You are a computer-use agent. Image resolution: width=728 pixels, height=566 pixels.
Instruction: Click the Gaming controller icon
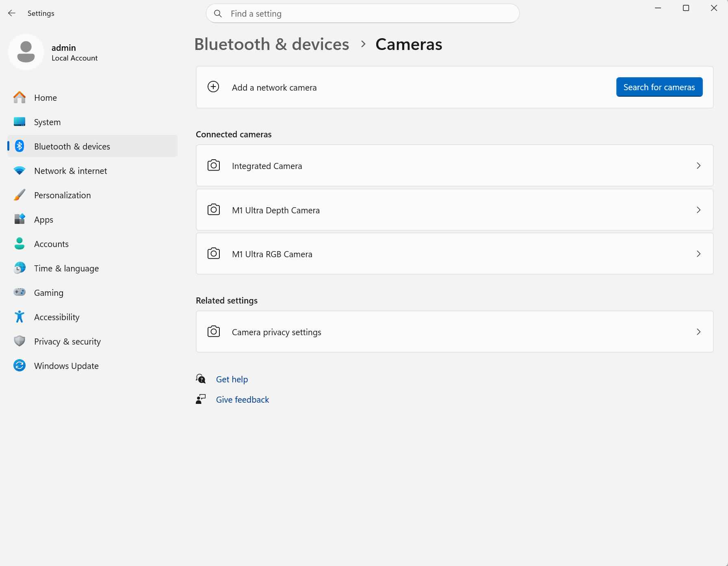pos(19,292)
